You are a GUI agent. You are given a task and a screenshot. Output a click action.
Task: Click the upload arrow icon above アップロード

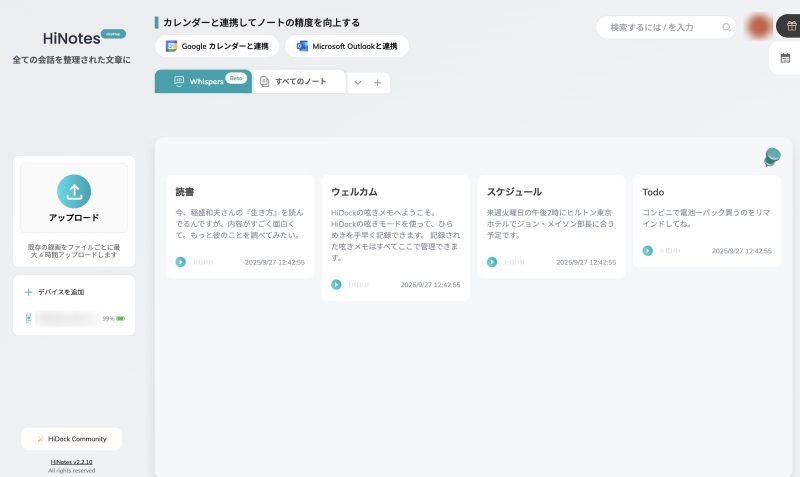74,190
